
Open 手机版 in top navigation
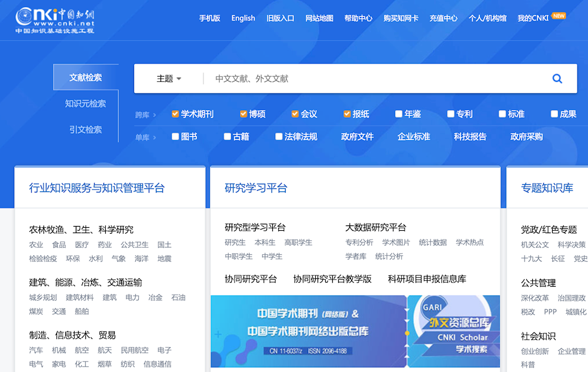tap(210, 18)
